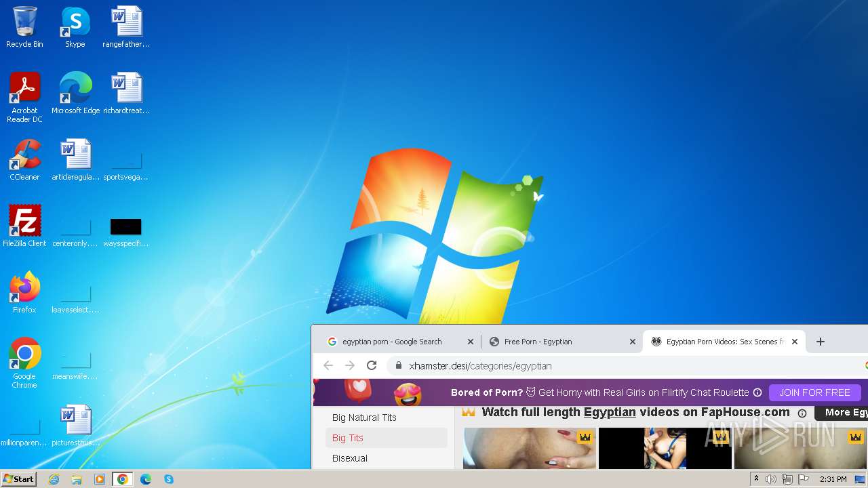Select the meanswife desktop file

tap(75, 365)
